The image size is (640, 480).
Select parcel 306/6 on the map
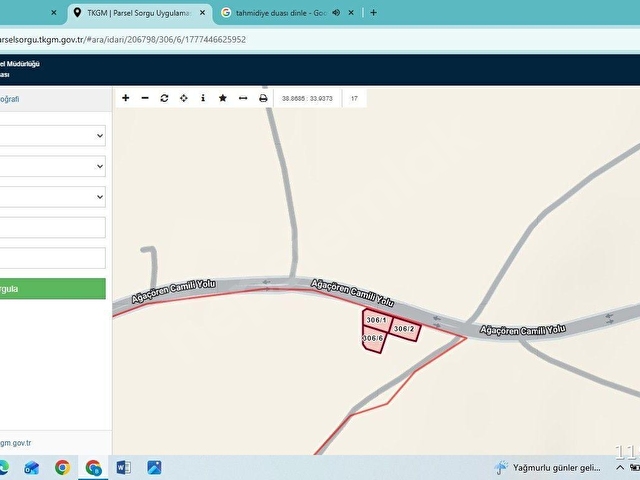pyautogui.click(x=373, y=339)
